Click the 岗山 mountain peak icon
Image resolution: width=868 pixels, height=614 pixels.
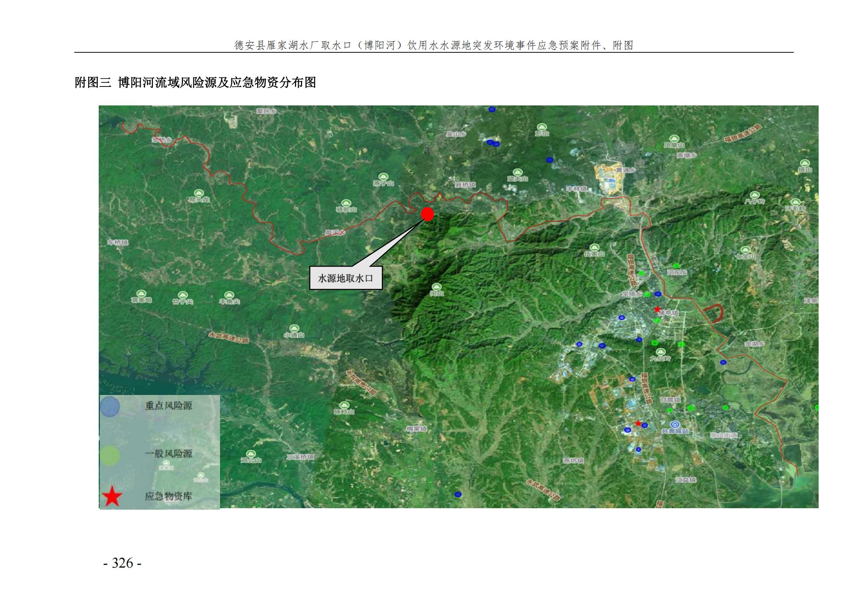coord(437,286)
